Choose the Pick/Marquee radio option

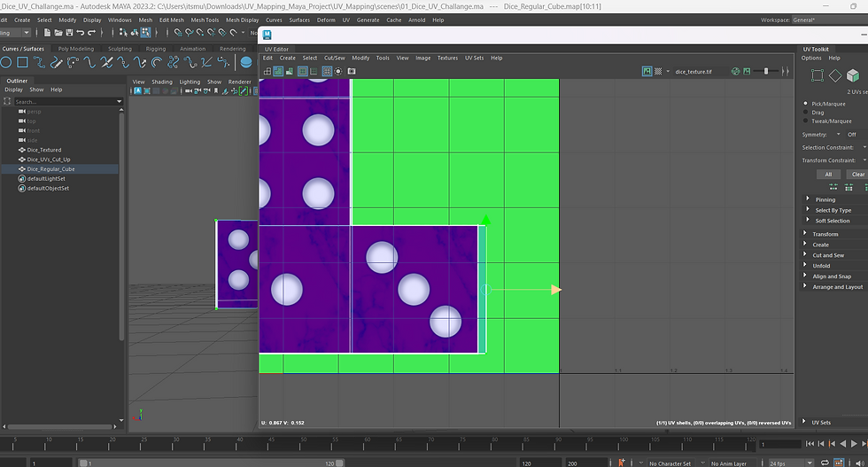[x=805, y=104]
